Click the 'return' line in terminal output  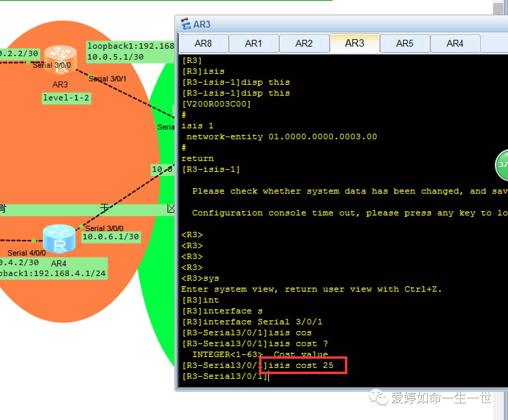tap(198, 159)
